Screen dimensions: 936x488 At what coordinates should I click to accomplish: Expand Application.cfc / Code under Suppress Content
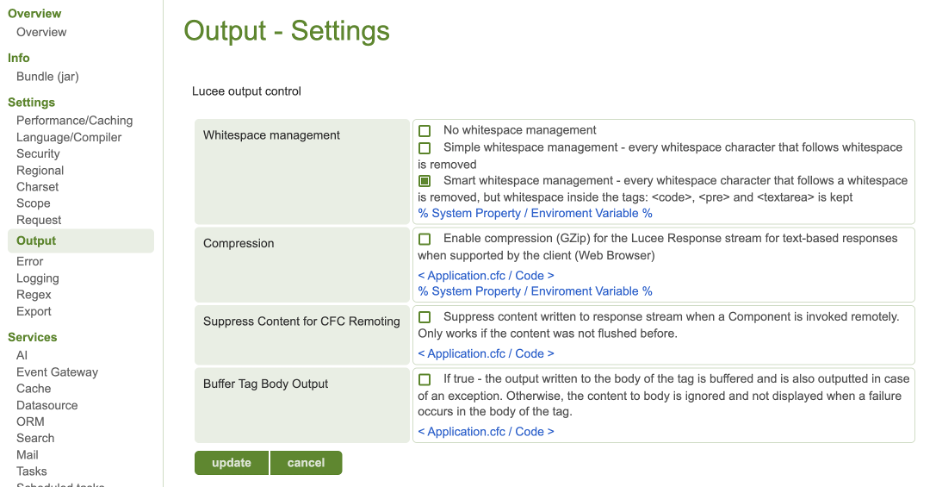click(x=485, y=354)
